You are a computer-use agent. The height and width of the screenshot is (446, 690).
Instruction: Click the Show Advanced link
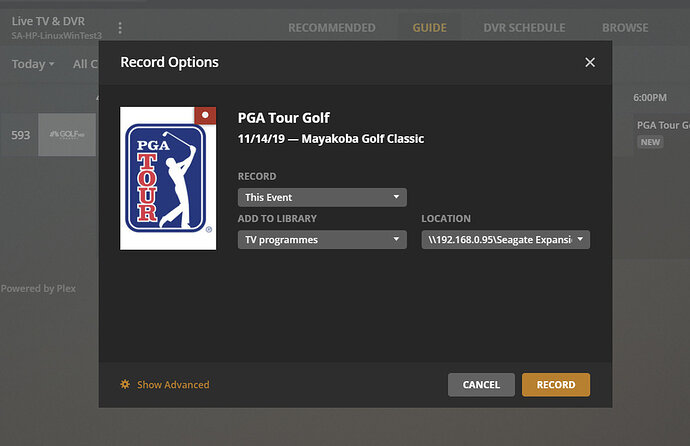(173, 385)
